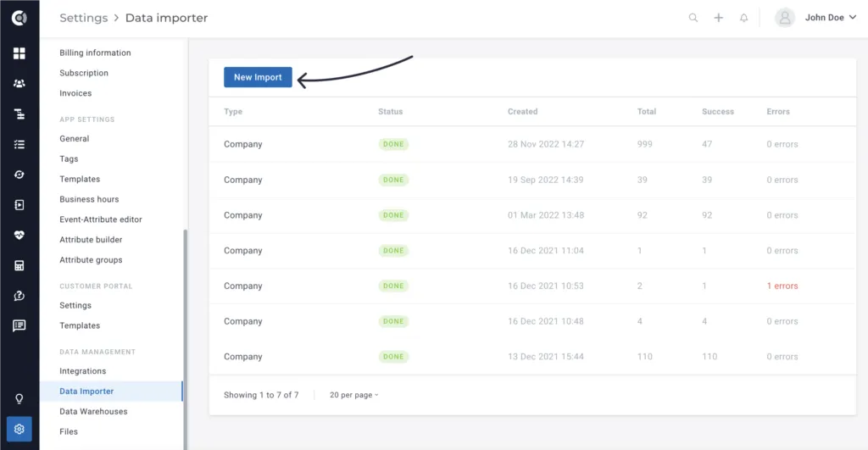Open Templates under App Settings

(x=80, y=179)
